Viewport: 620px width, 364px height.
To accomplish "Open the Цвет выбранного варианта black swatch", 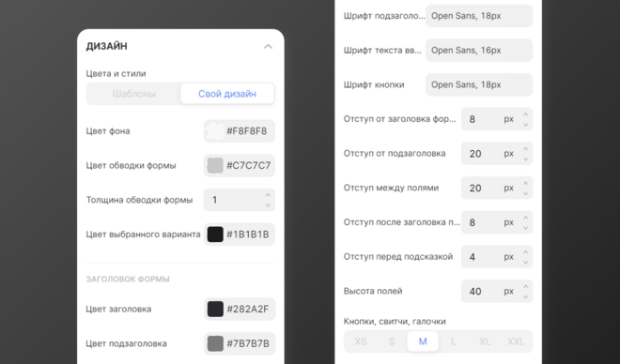I will (x=215, y=235).
